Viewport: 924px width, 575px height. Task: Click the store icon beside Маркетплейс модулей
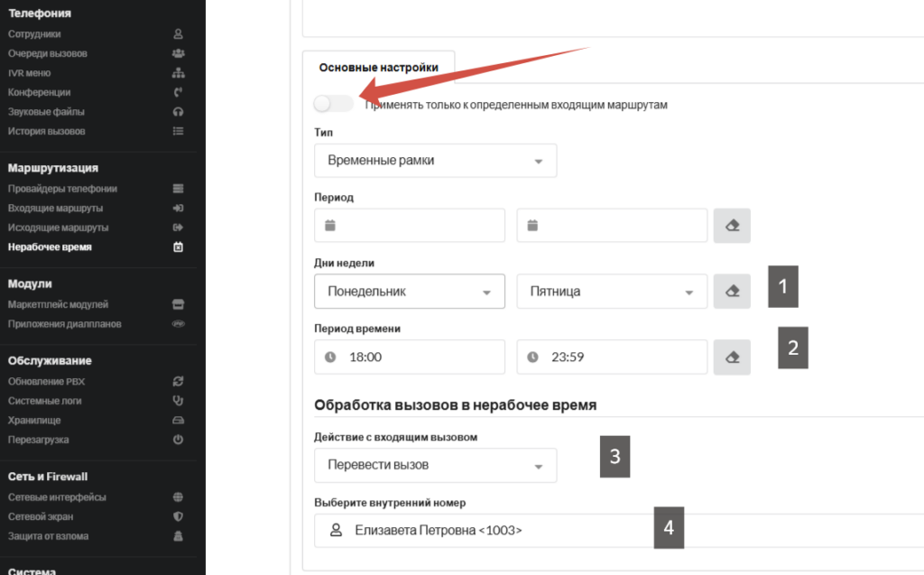178,305
